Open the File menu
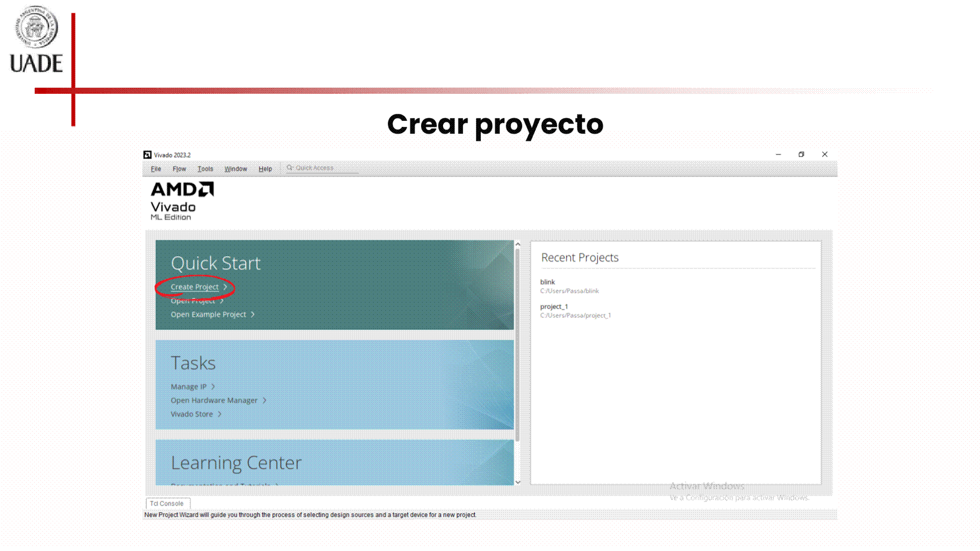 tap(156, 169)
